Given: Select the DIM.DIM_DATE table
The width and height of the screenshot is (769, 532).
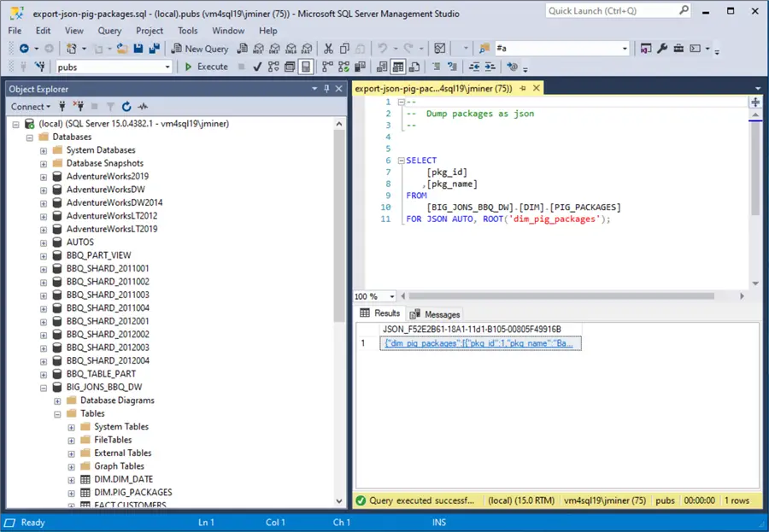Looking at the screenshot, I should coord(124,479).
